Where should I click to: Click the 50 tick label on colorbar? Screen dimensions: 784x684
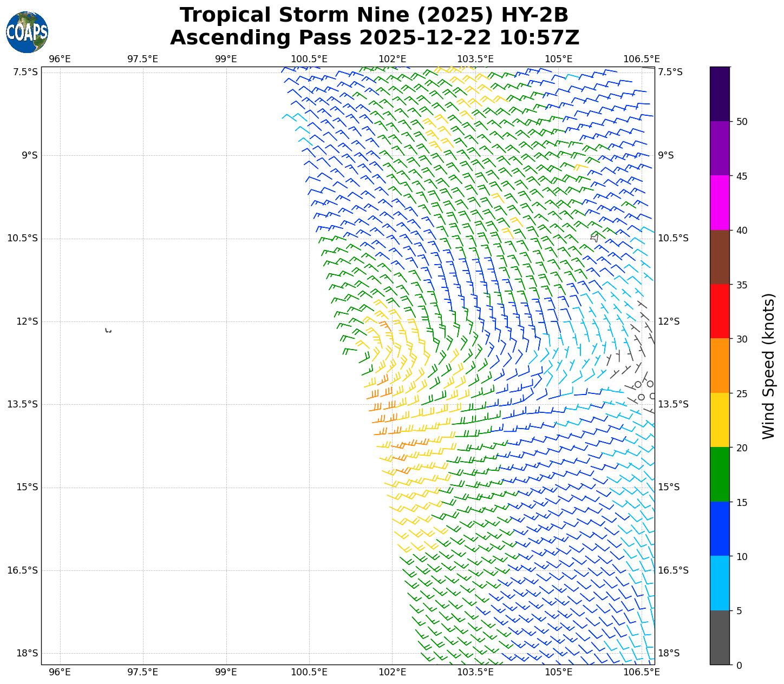click(742, 122)
